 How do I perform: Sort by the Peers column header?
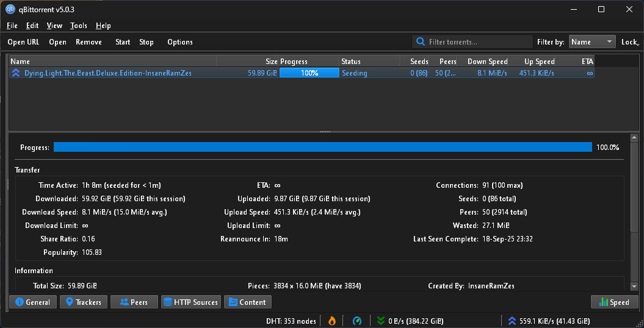point(443,62)
